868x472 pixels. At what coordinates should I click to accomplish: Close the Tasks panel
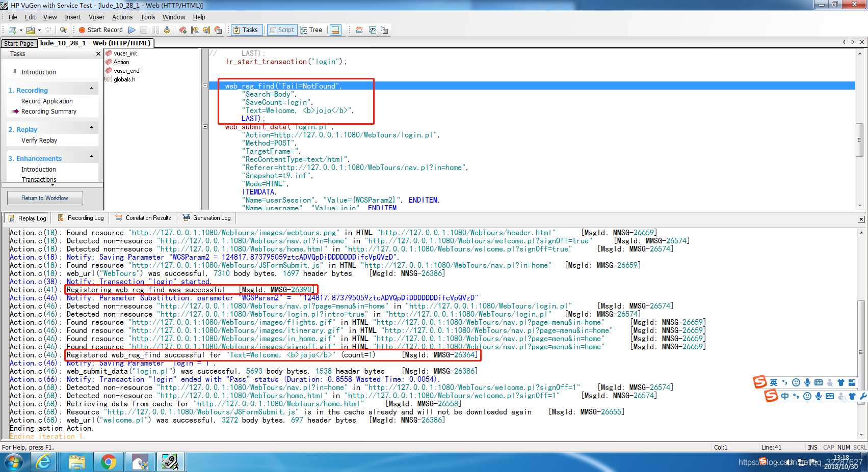[98, 54]
